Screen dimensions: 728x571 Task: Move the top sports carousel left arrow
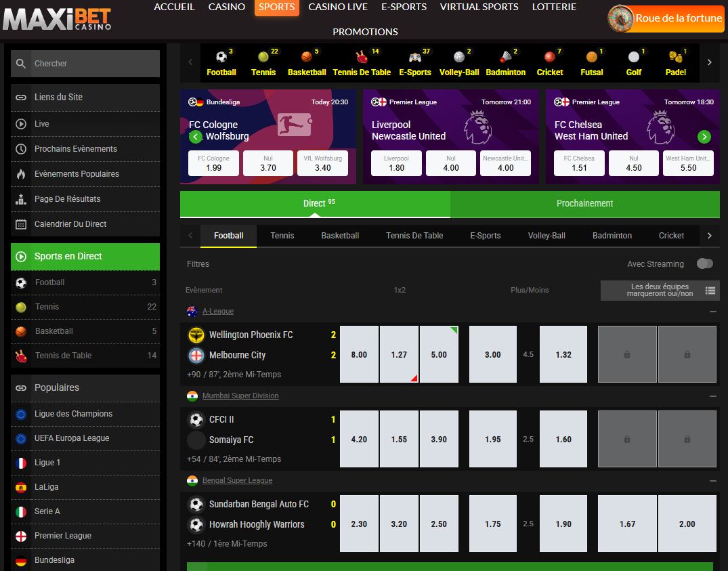point(190,62)
